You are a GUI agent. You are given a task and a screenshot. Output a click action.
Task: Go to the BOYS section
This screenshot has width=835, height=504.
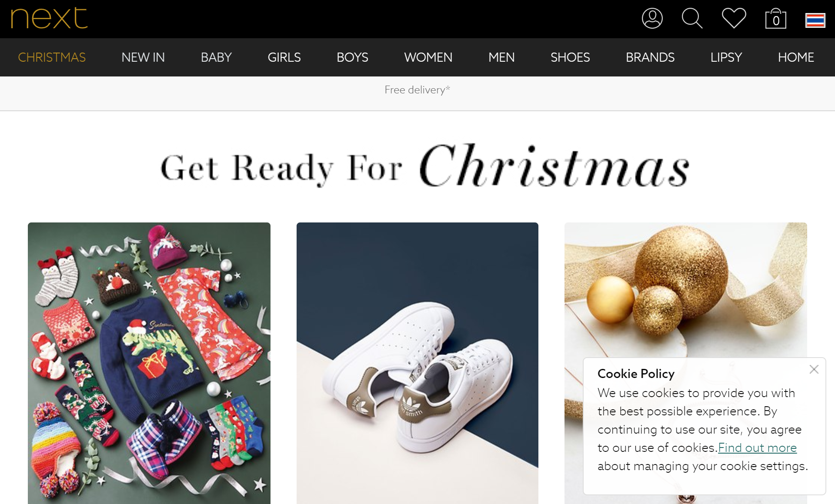click(x=352, y=57)
